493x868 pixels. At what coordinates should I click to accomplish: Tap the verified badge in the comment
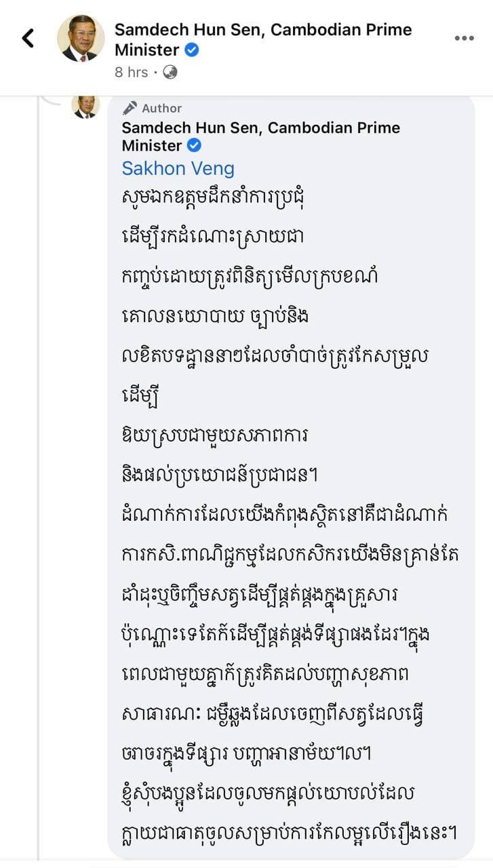(x=195, y=145)
